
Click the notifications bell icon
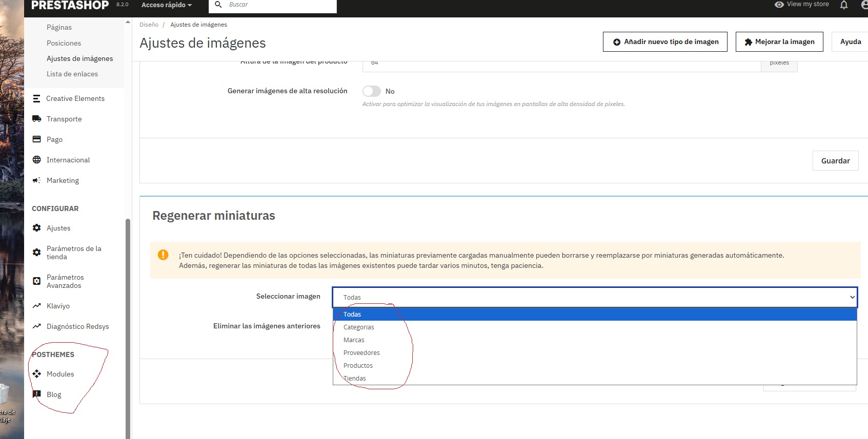[x=844, y=5]
